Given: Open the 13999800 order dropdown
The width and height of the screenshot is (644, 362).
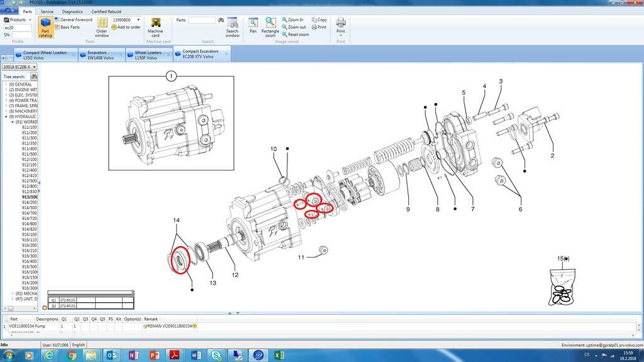Looking at the screenshot, I should (x=138, y=19).
